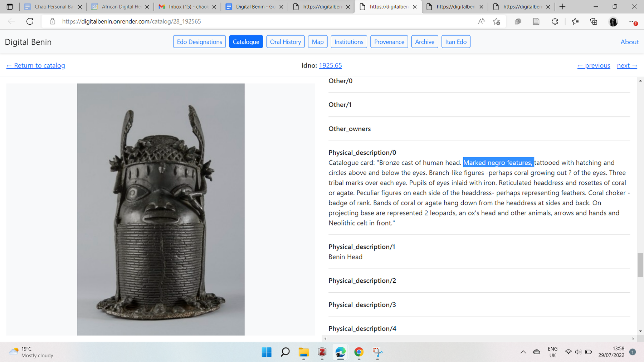
Task: Open the idno 1925.65 link
Action: coord(330,65)
